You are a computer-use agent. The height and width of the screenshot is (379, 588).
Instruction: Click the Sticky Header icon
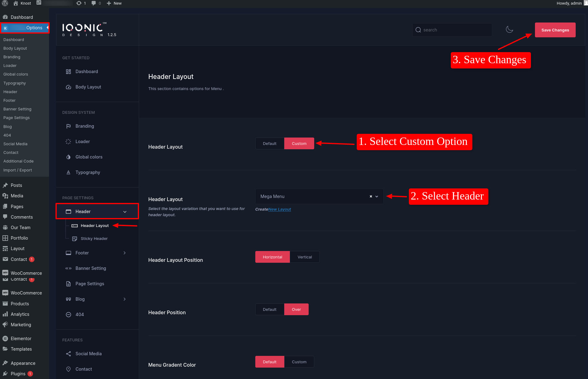(x=75, y=239)
